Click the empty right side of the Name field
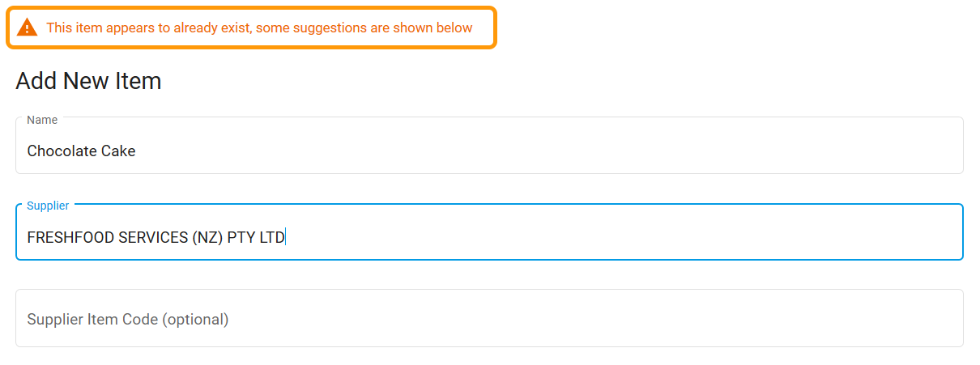Viewport: 980px width, 365px height. 729,151
